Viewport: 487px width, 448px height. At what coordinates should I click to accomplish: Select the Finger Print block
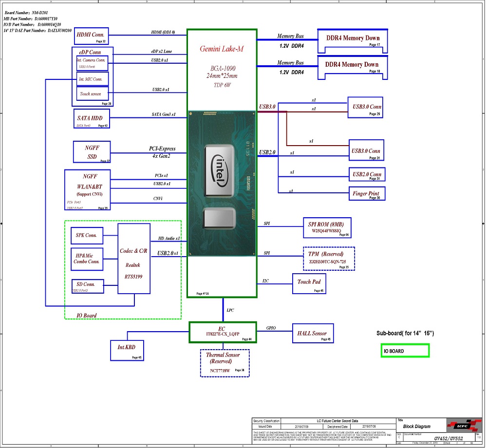[x=367, y=193]
